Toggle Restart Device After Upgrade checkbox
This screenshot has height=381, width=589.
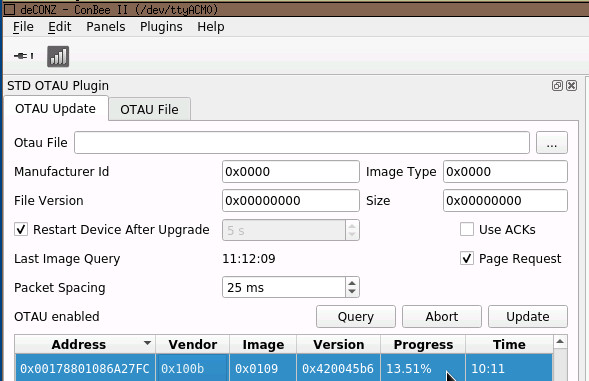(x=21, y=229)
